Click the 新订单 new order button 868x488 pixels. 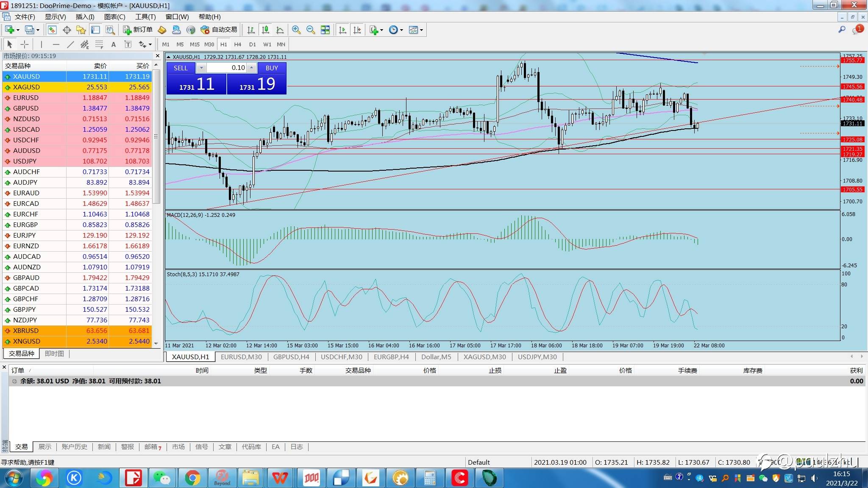pyautogui.click(x=138, y=30)
